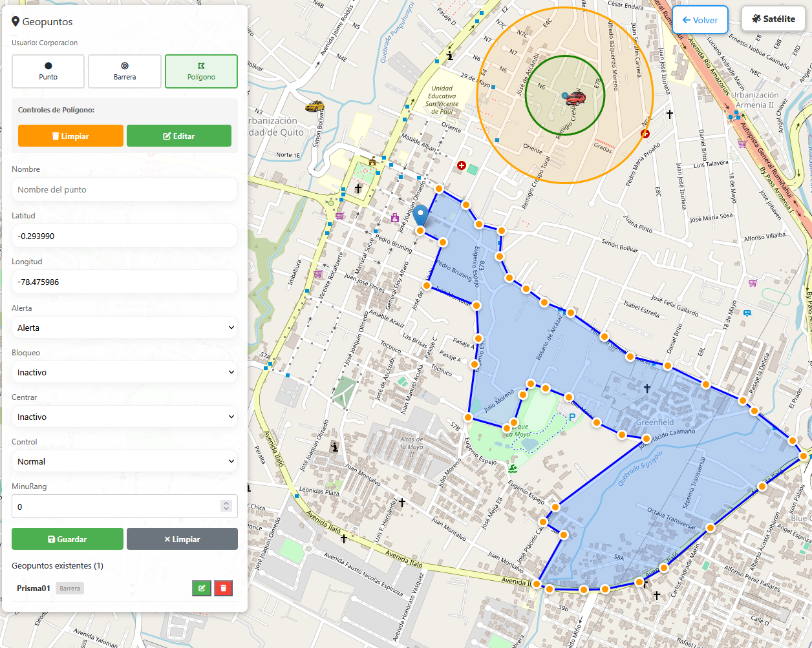Screen dimensions: 812x648
Task: Increase MinuRang with the stepper arrow
Action: 226,503
